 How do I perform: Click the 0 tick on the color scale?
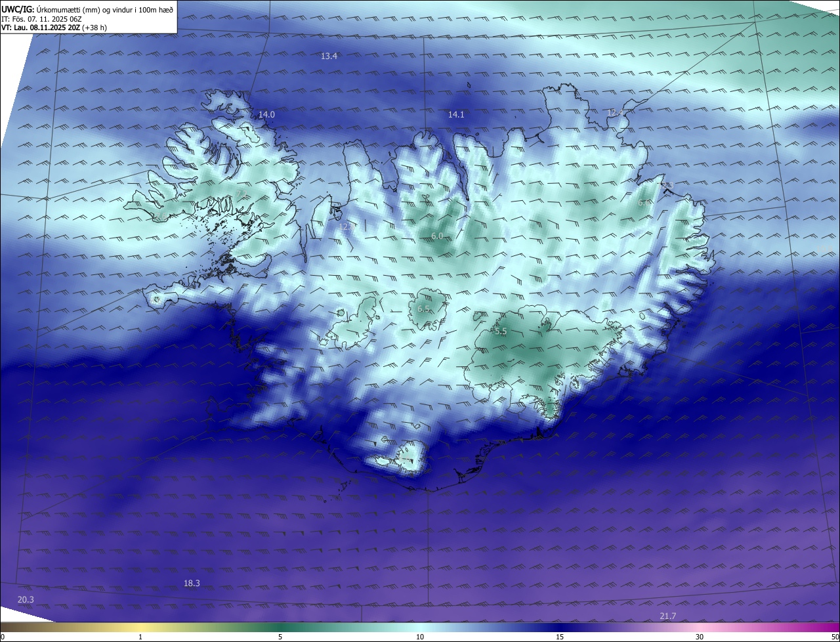3,637
